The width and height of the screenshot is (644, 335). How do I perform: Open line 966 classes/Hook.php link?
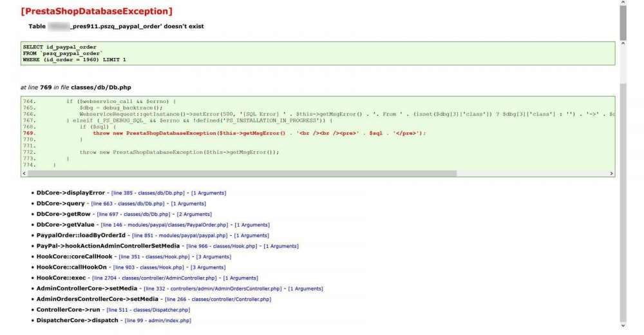pos(222,246)
